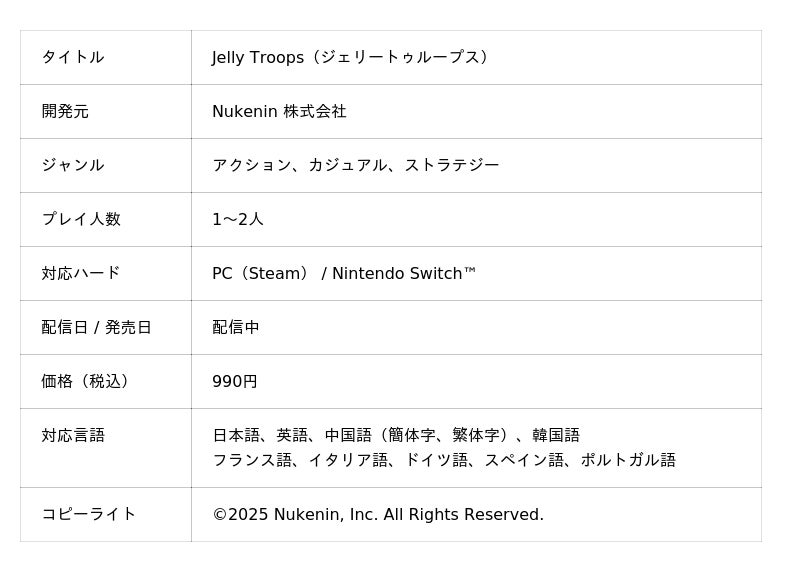Click the プレイ人数 row label
This screenshot has height=572, width=800.
pos(81,219)
